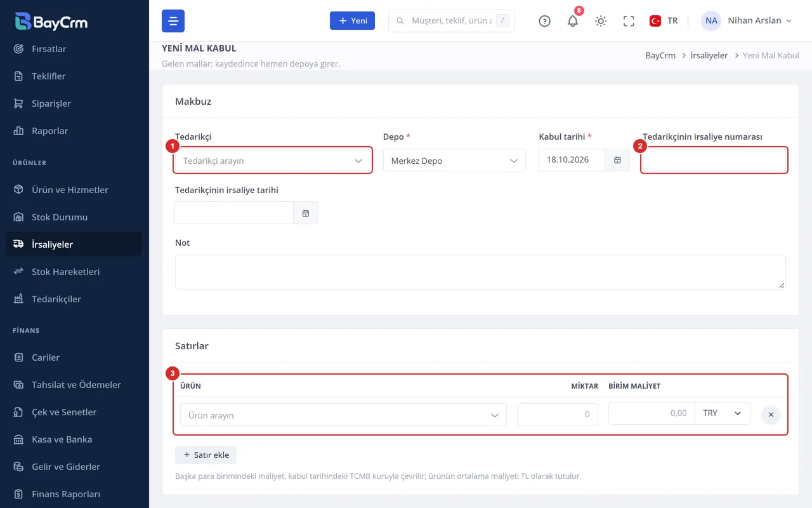Click into the Not text area

point(480,272)
